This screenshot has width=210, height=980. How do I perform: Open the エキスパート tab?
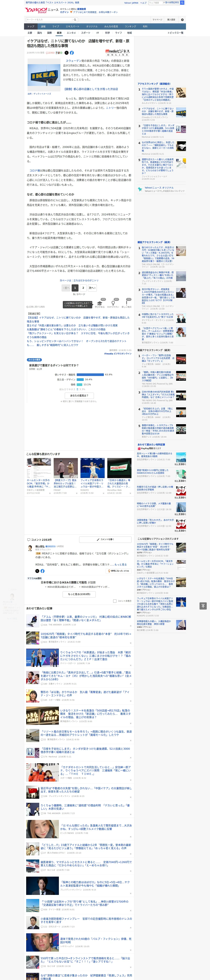72,27
